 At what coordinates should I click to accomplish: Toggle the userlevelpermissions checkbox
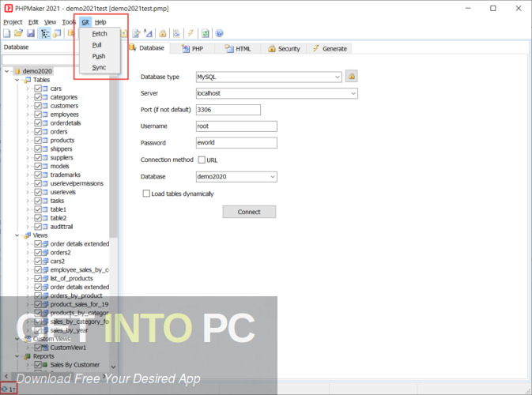38,183
